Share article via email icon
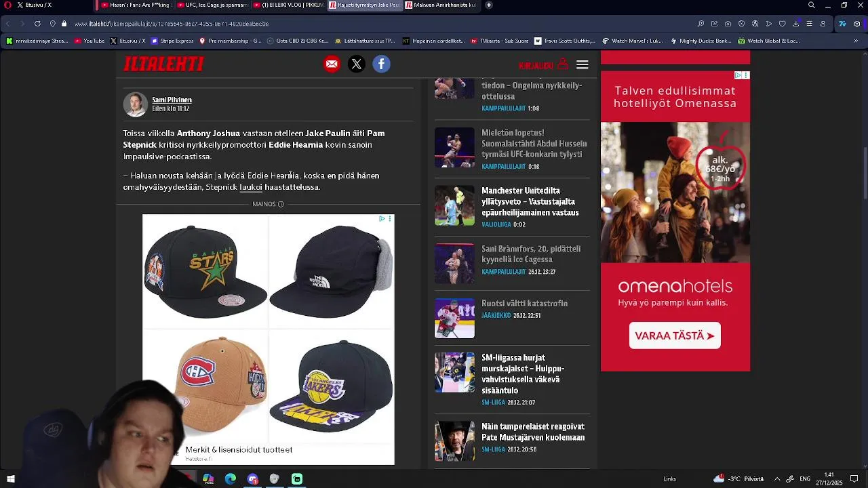This screenshot has width=868, height=488. pos(332,64)
